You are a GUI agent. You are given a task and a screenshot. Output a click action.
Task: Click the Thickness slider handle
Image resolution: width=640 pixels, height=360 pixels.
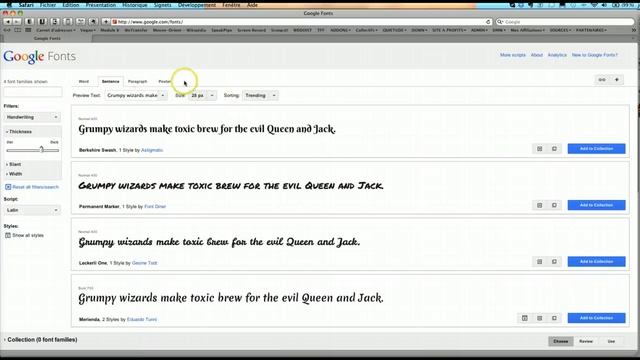[42, 149]
